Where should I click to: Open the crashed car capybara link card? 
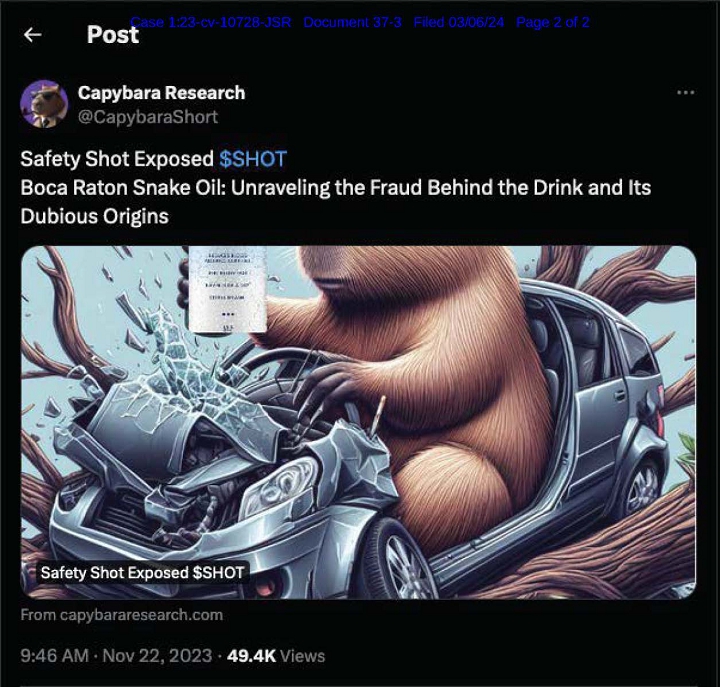tap(358, 422)
